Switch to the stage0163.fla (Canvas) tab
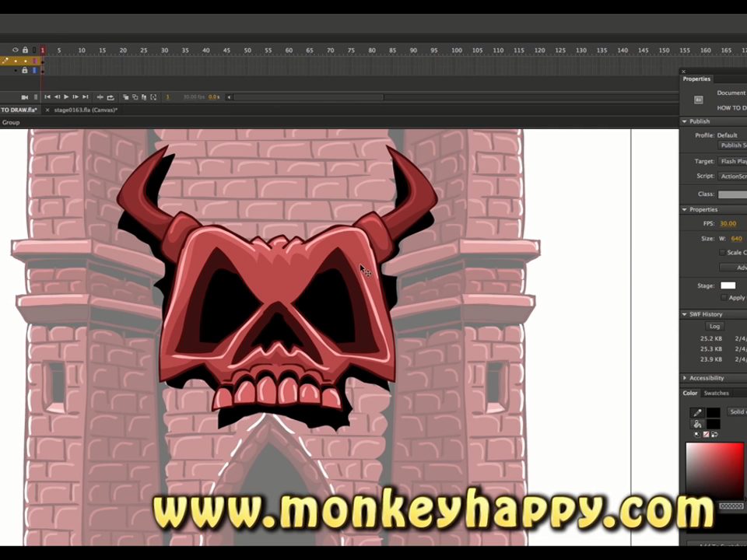Viewport: 747px width, 560px height. [86, 110]
